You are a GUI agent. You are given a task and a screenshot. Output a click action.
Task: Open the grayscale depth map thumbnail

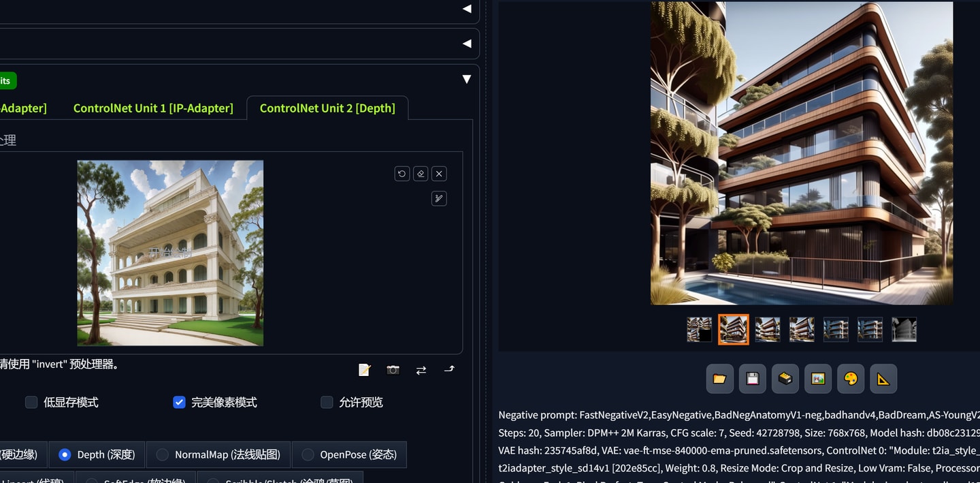coord(904,330)
